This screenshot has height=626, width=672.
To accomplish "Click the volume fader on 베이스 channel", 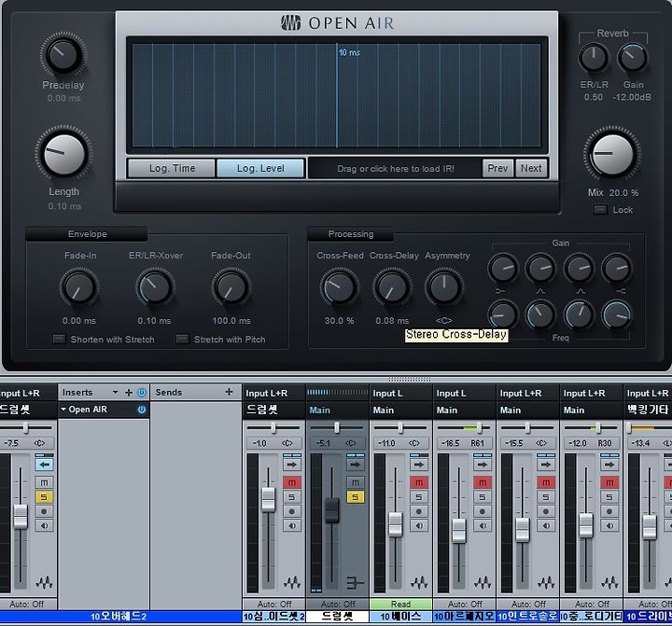I will tap(395, 524).
